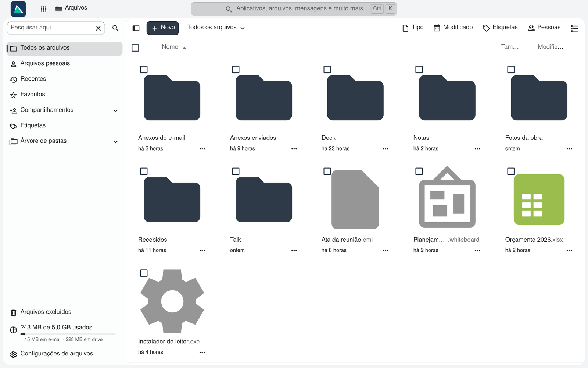Viewport: 588px width, 368px height.
Task: Click the magnifier search icon beside Pesquisar
Action: (115, 28)
